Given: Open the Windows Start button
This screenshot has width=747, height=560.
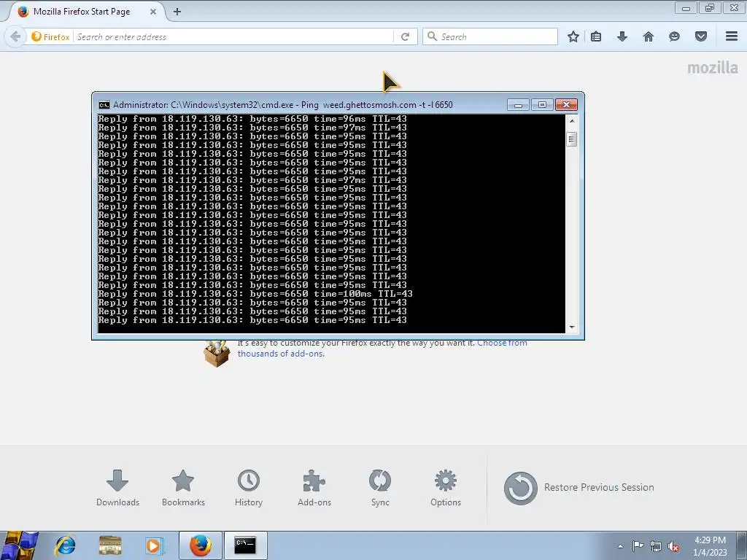Looking at the screenshot, I should pos(19,545).
